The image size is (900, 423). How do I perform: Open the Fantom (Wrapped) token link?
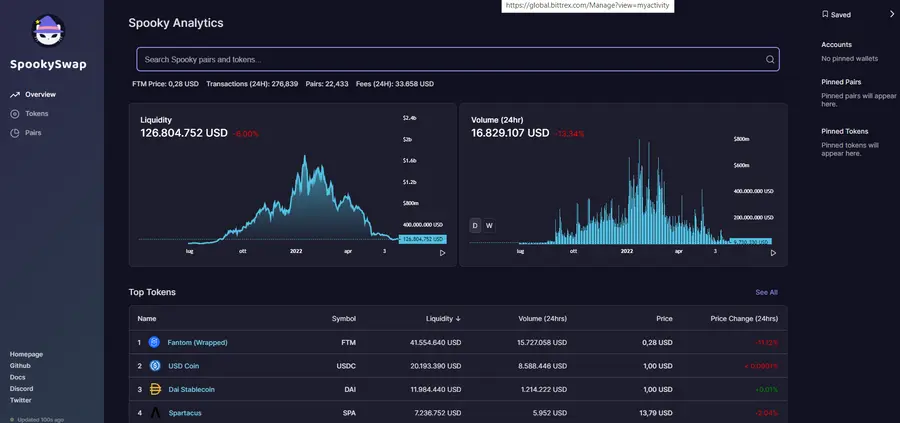point(197,343)
